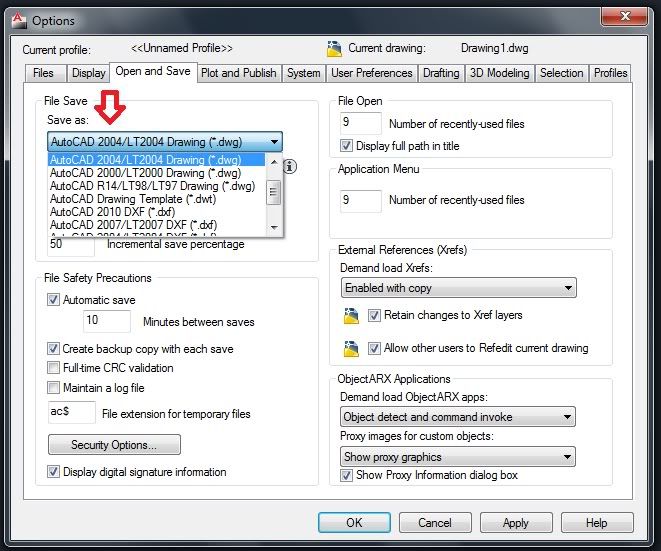Uncheck Show Proxy Information dialog box

point(346,475)
